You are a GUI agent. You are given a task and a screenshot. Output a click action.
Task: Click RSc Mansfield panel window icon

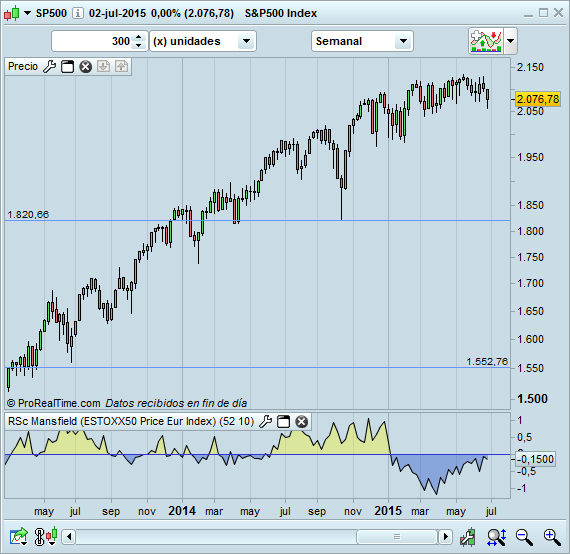284,422
